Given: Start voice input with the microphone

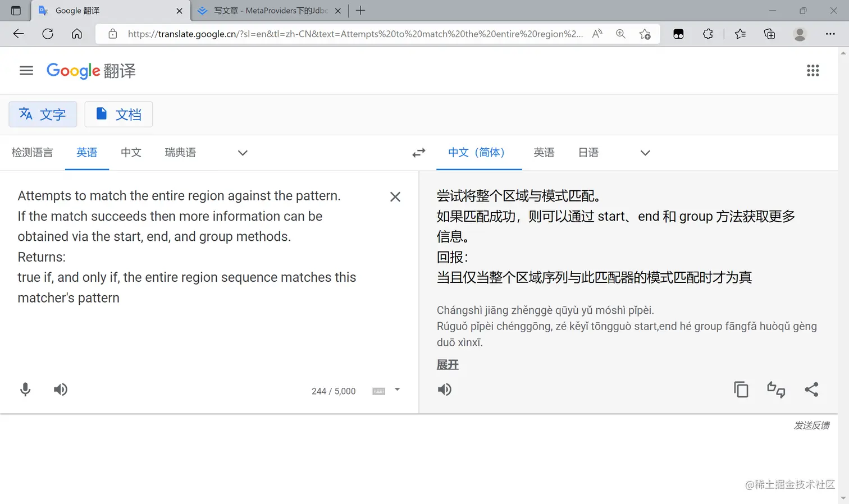Looking at the screenshot, I should click(x=25, y=390).
